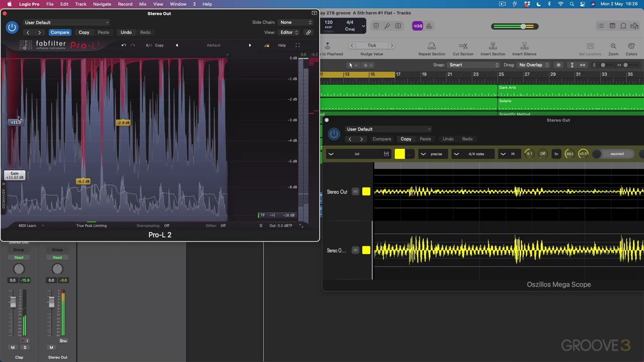Toggle Oszillos Mega Scope power button
The image size is (644, 362).
point(334,134)
